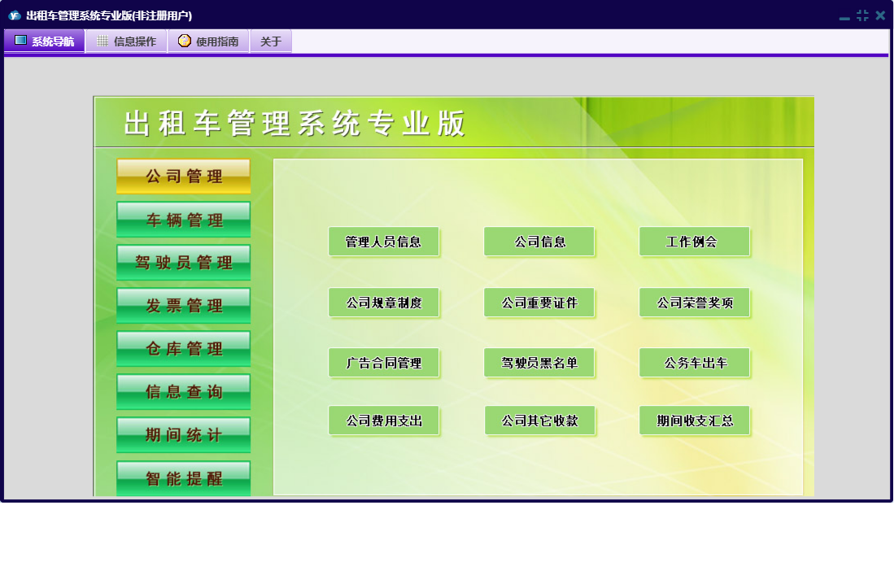Click the app logo icon in title bar
The image size is (894, 588).
[15, 15]
